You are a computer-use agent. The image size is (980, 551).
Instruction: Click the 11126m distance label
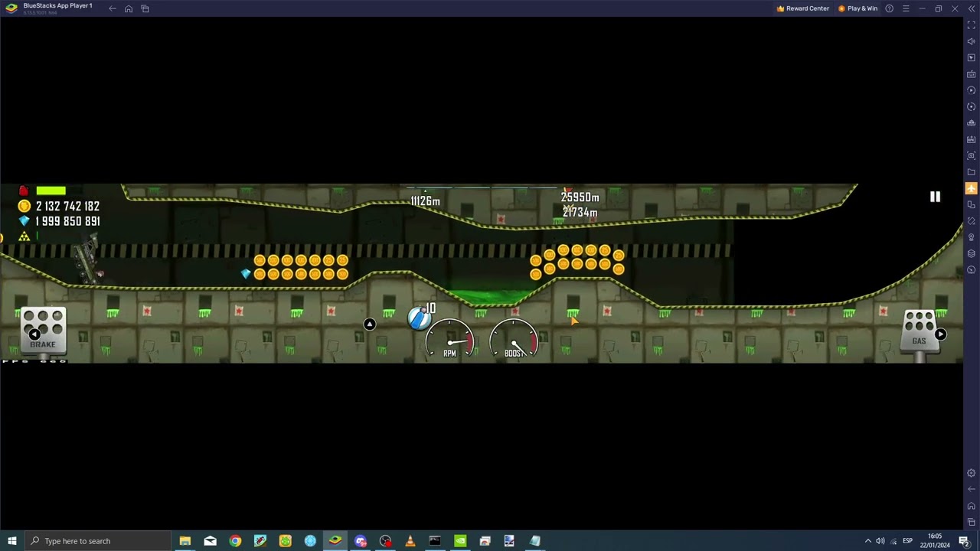[425, 201]
